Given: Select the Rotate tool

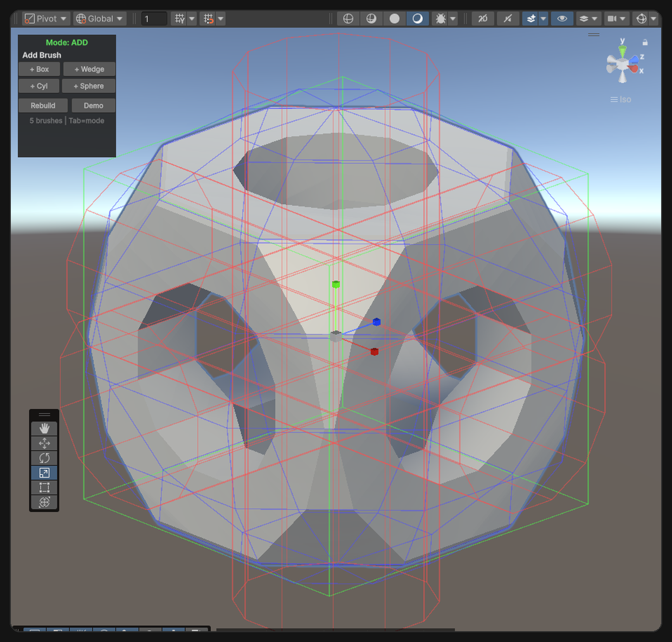Looking at the screenshot, I should tap(44, 458).
